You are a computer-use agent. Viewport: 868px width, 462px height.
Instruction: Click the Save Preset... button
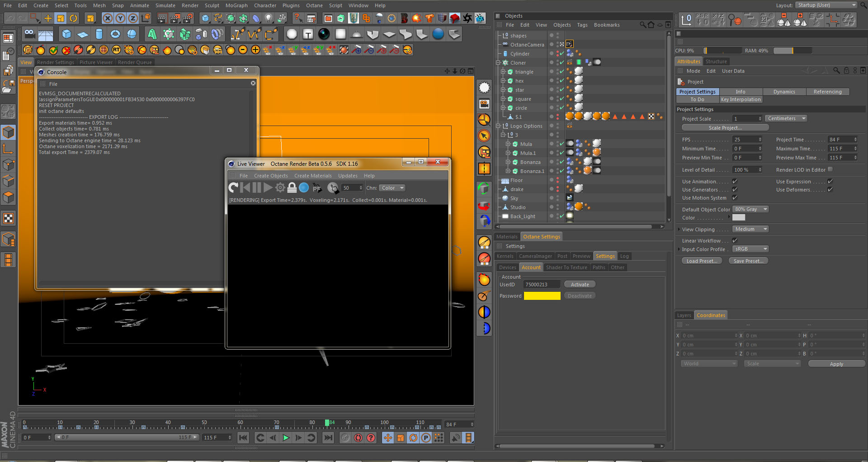tap(748, 261)
